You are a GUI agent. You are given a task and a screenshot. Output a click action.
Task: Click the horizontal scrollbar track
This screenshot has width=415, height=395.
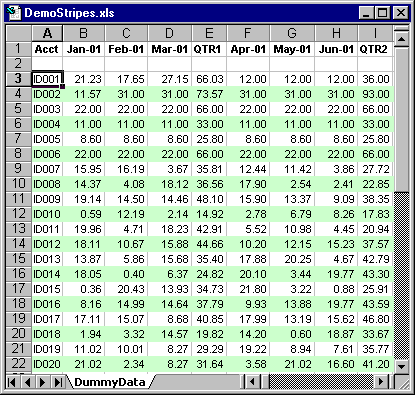[x=322, y=382]
